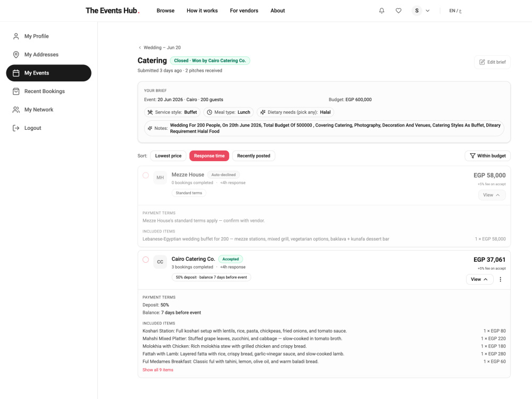Image resolution: width=532 pixels, height=399 pixels.
Task: Click the Edit brief button
Action: point(492,62)
